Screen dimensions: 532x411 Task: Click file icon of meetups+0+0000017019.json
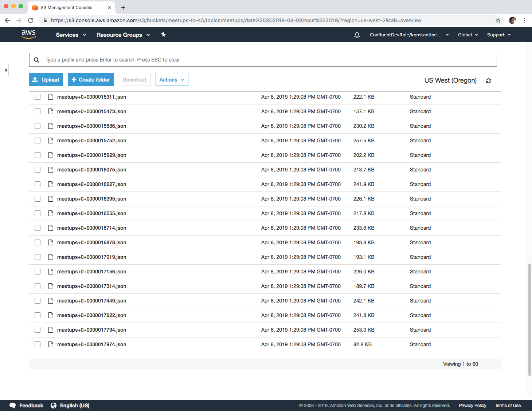pos(51,257)
